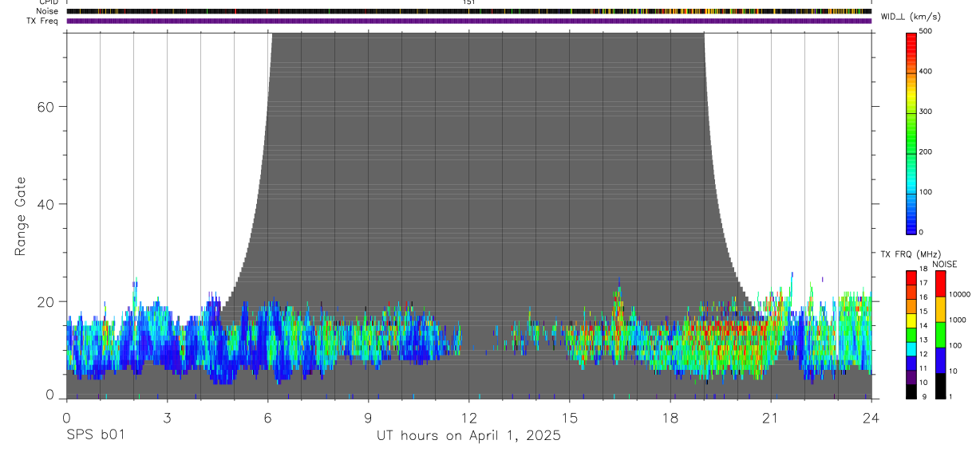Click the 'SPS b01' radar beam label

[x=95, y=435]
